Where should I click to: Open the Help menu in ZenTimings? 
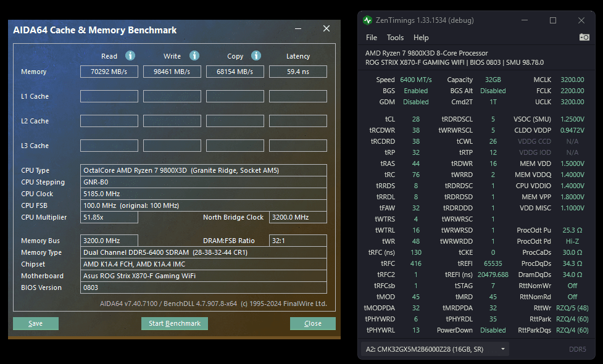tap(421, 38)
